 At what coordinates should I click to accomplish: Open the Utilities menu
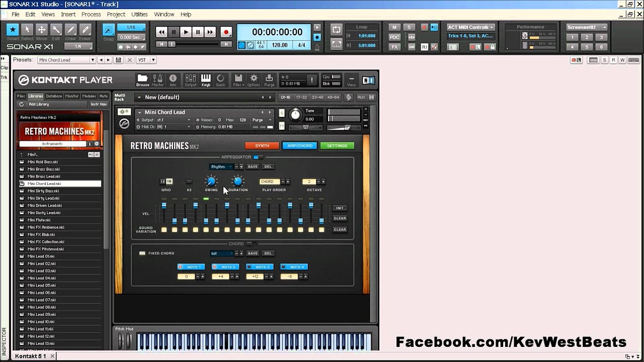tap(139, 15)
